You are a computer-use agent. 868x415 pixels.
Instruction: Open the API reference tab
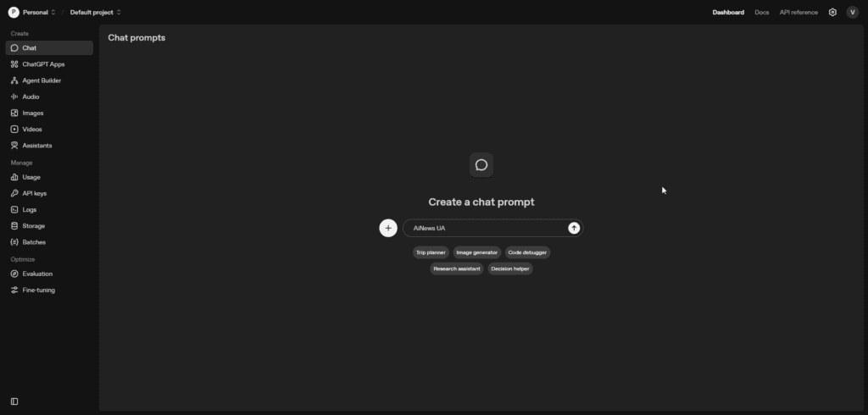798,13
